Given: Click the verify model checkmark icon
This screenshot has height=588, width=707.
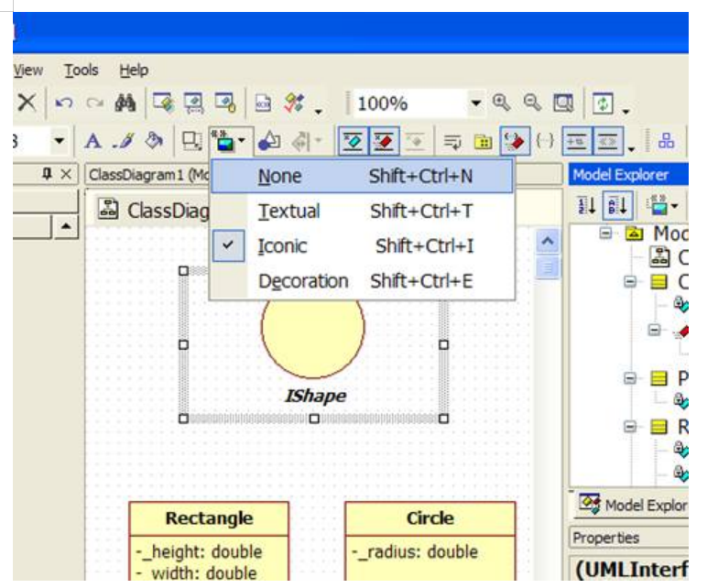Looking at the screenshot, I should pos(294,103).
